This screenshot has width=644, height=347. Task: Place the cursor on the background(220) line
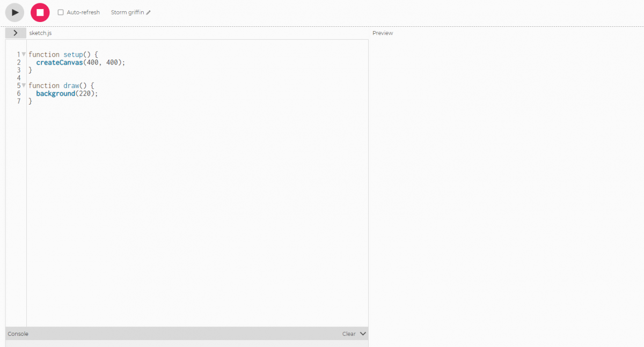coord(67,93)
